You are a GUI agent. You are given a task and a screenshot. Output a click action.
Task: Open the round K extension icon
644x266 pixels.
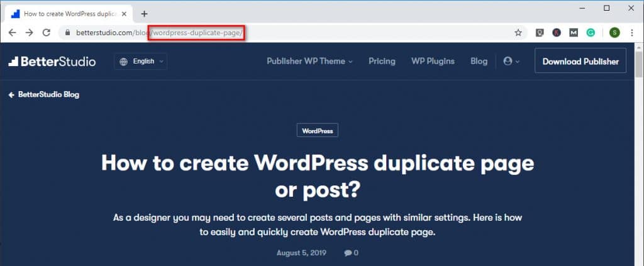(x=557, y=33)
